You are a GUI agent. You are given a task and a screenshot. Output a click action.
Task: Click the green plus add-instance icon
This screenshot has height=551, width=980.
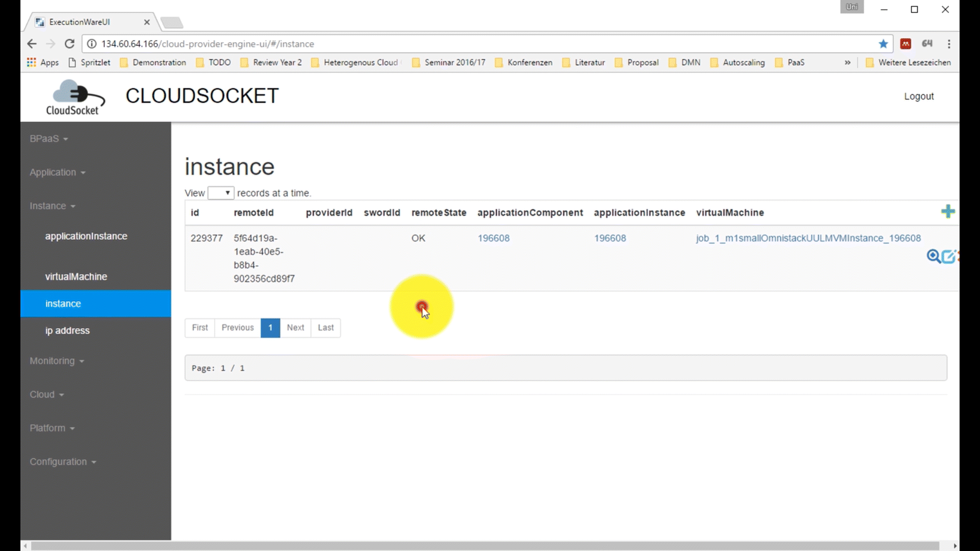pos(948,212)
